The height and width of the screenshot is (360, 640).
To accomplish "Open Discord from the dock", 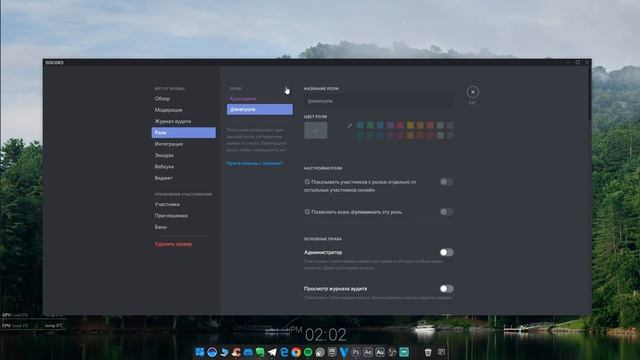I will click(248, 352).
